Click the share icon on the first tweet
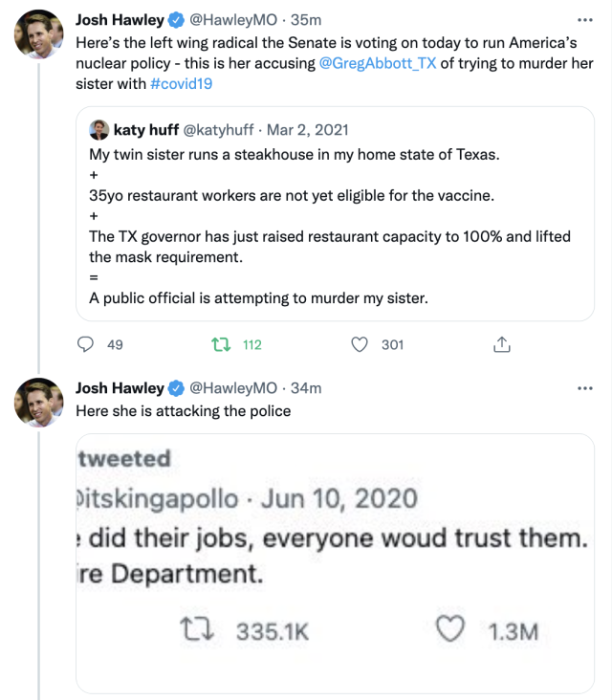612x700 pixels. [x=500, y=344]
